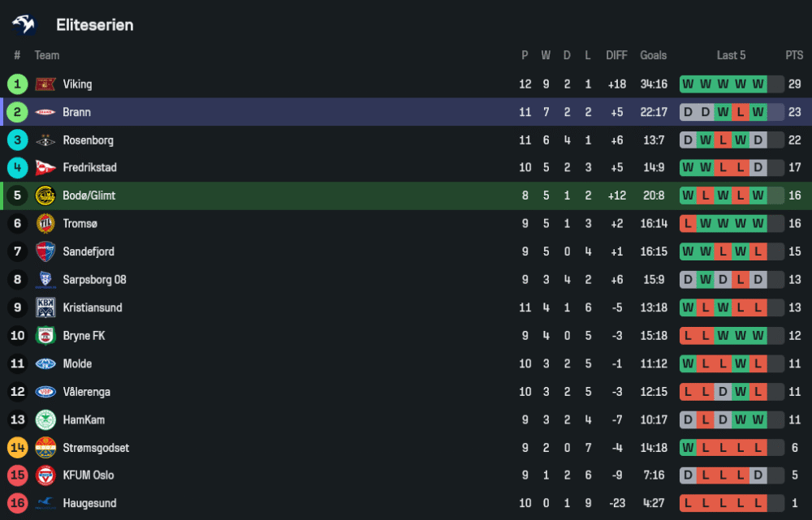The height and width of the screenshot is (520, 812).
Task: Click the rank 1 position badge
Action: [x=17, y=84]
